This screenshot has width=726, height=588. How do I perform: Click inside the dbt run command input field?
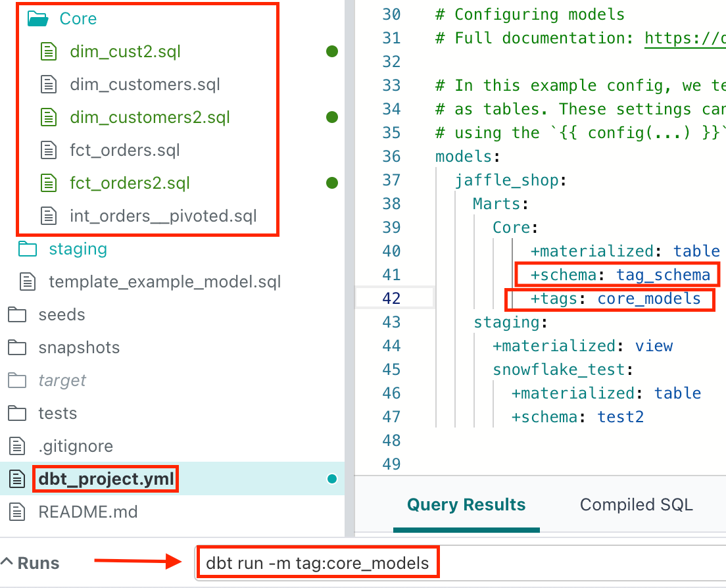pyautogui.click(x=318, y=562)
